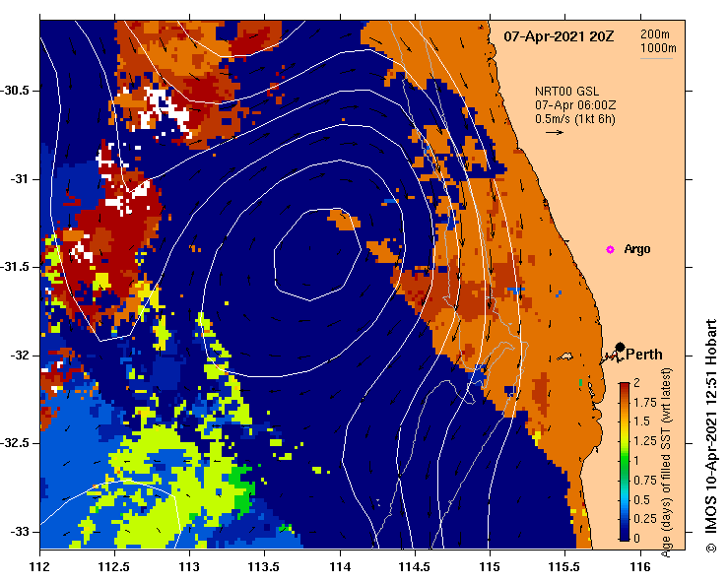The width and height of the screenshot is (728, 583).
Task: Click the colorbar tick value 1.75
Action: click(645, 403)
